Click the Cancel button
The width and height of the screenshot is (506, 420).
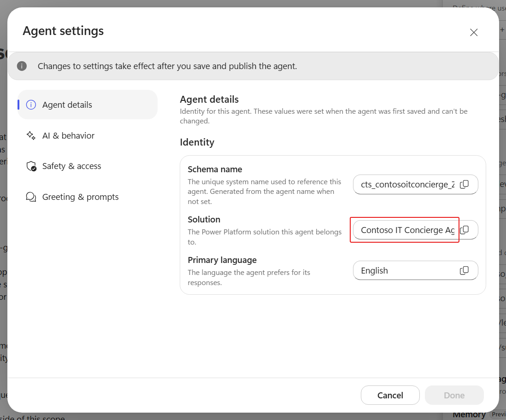(390, 395)
